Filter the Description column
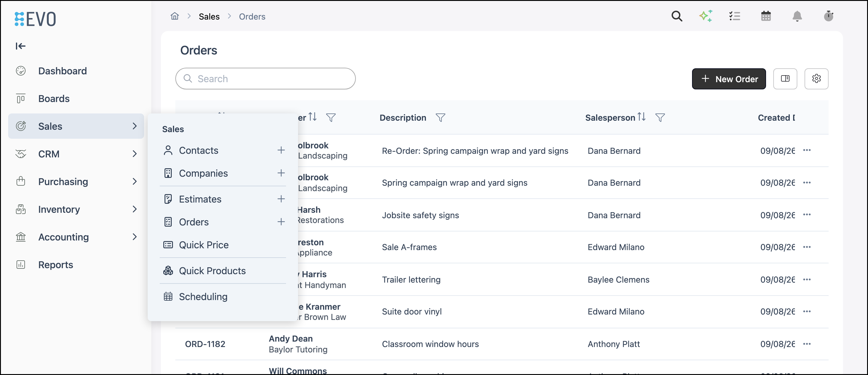This screenshot has height=375, width=868. click(x=440, y=118)
